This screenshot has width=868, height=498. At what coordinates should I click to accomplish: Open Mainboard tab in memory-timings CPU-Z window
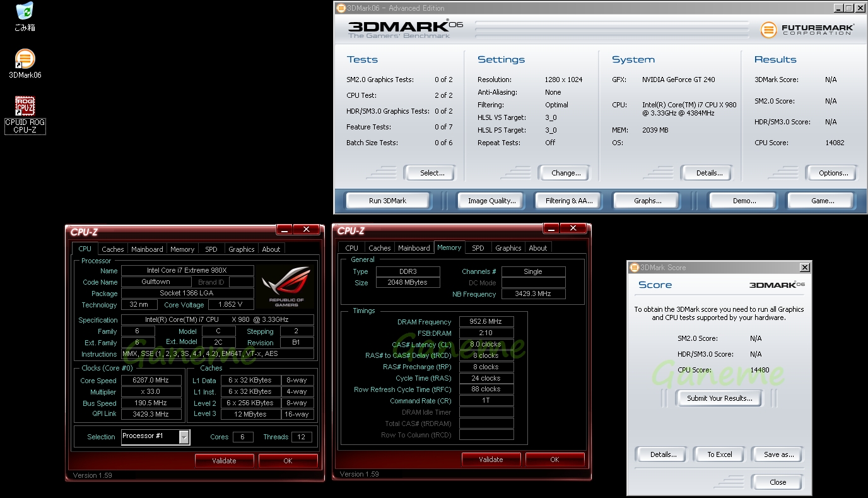click(x=414, y=248)
